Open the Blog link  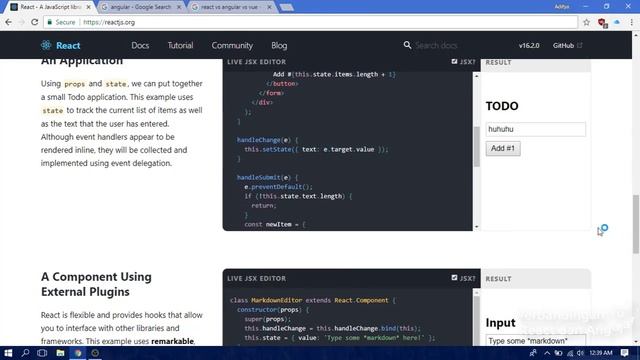pyautogui.click(x=279, y=45)
